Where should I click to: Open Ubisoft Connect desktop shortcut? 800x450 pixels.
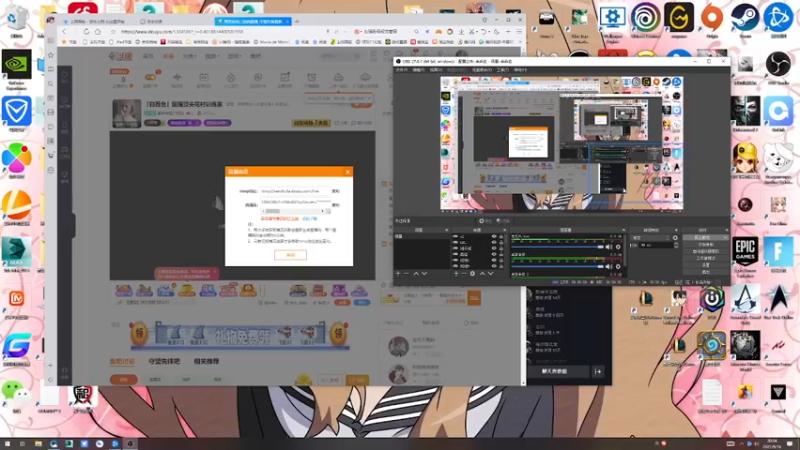pos(645,19)
